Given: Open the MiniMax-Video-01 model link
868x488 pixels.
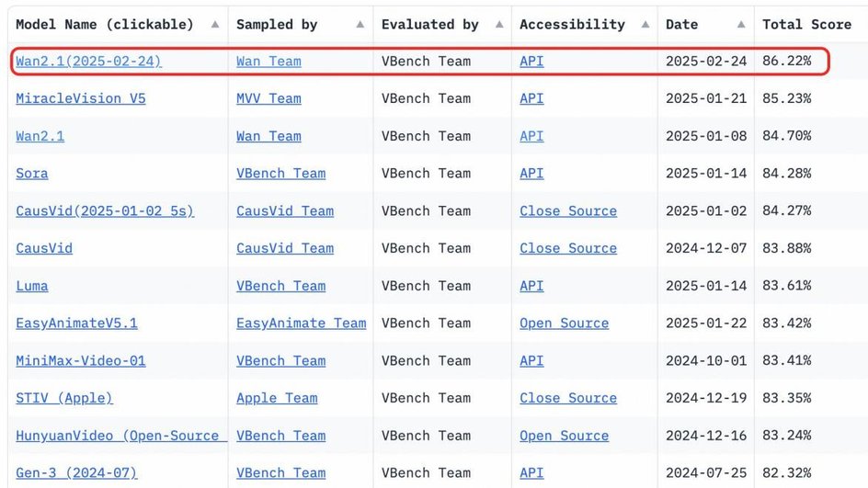Looking at the screenshot, I should pyautogui.click(x=81, y=361).
